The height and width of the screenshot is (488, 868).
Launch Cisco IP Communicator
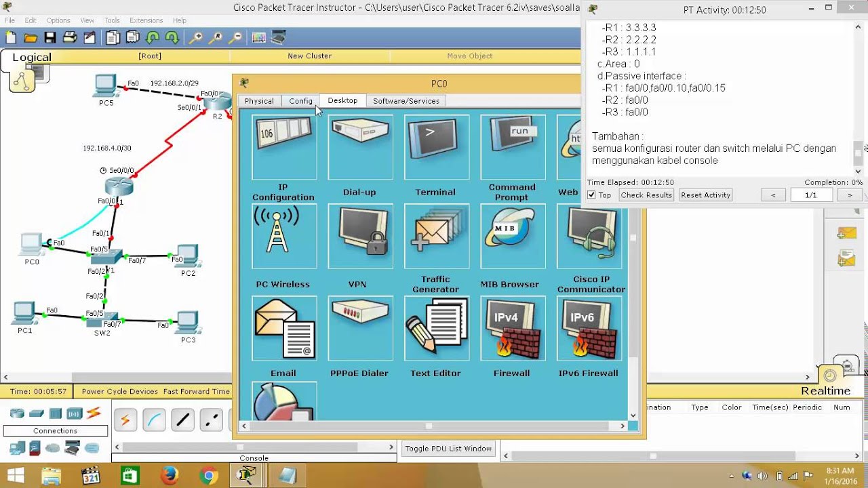tap(589, 237)
